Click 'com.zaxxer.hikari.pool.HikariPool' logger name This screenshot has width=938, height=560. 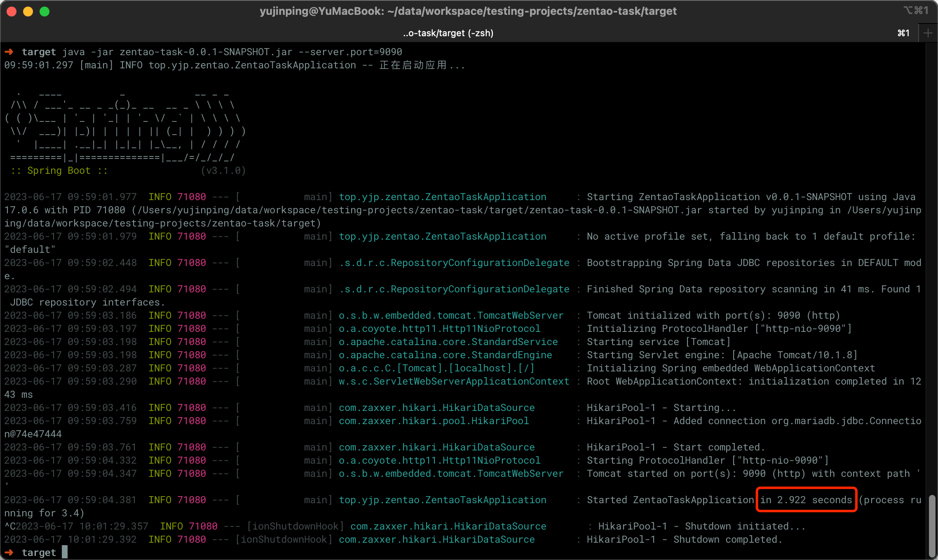(x=434, y=421)
